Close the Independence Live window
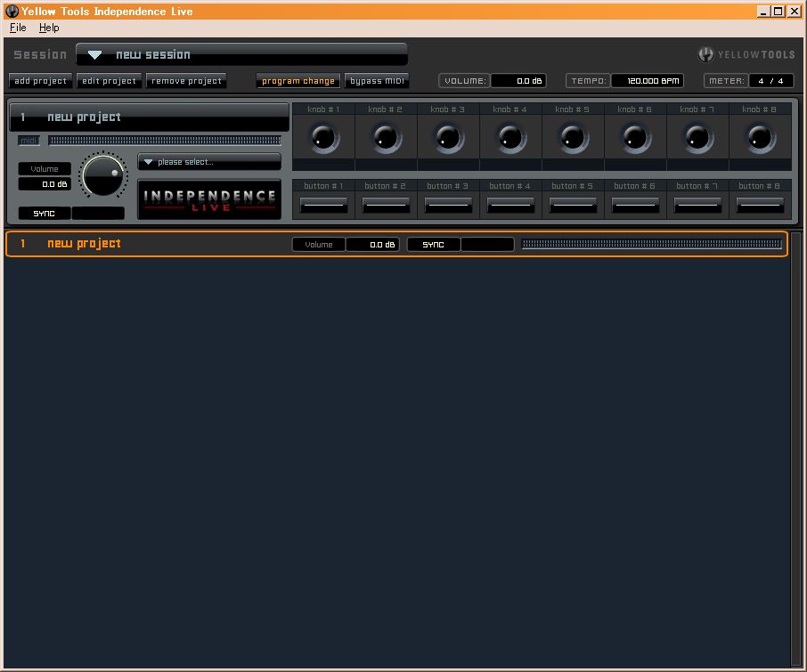807x672 pixels. (795, 12)
